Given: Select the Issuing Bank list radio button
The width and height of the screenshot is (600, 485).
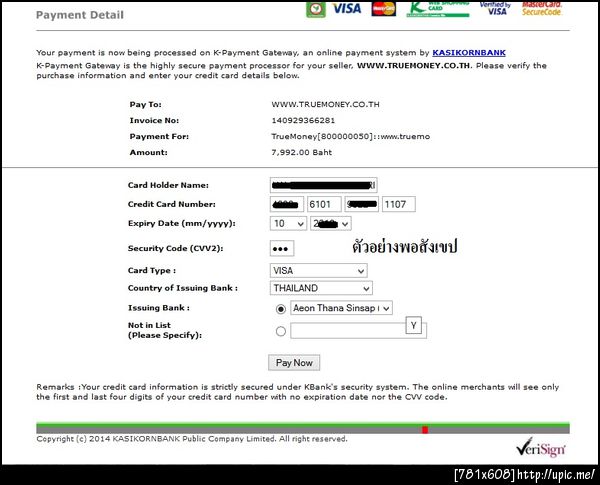Looking at the screenshot, I should 280,309.
